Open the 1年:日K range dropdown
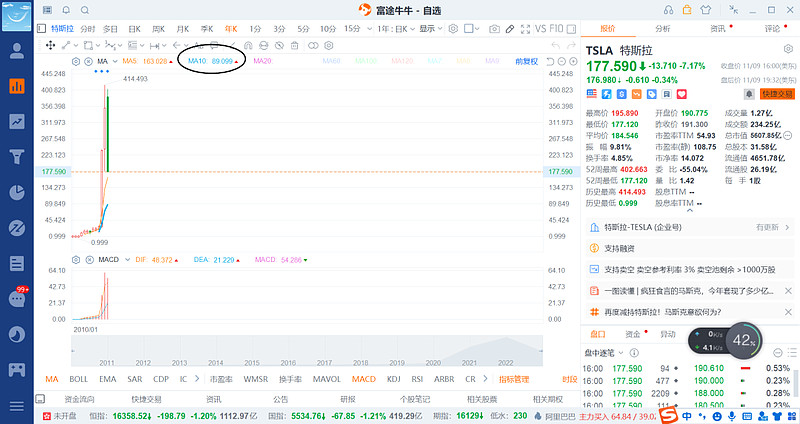 point(396,29)
